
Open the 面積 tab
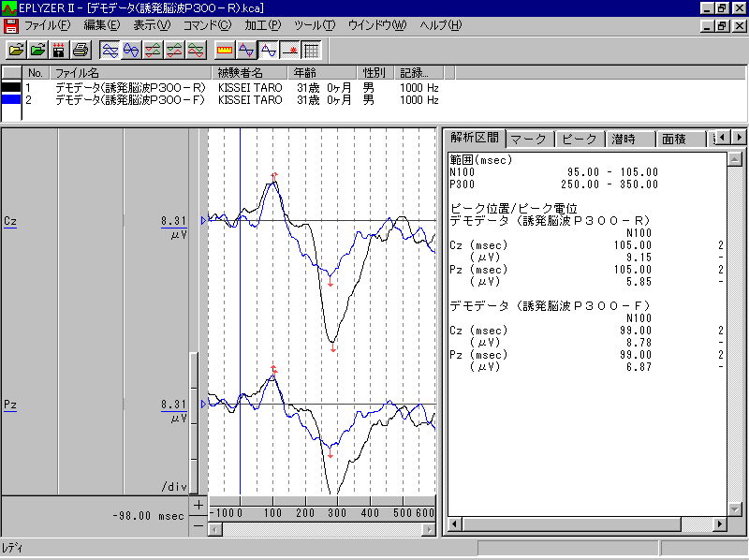click(x=674, y=139)
